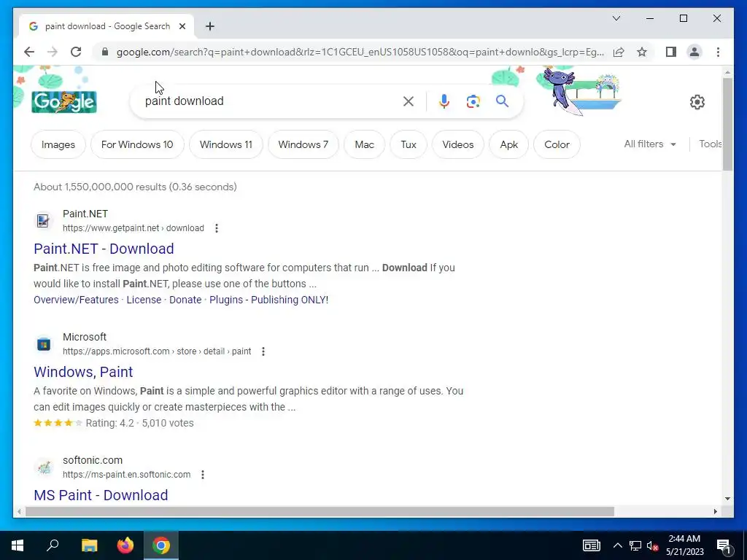Open tab search chevron in title bar
This screenshot has width=747, height=560.
coord(616,18)
